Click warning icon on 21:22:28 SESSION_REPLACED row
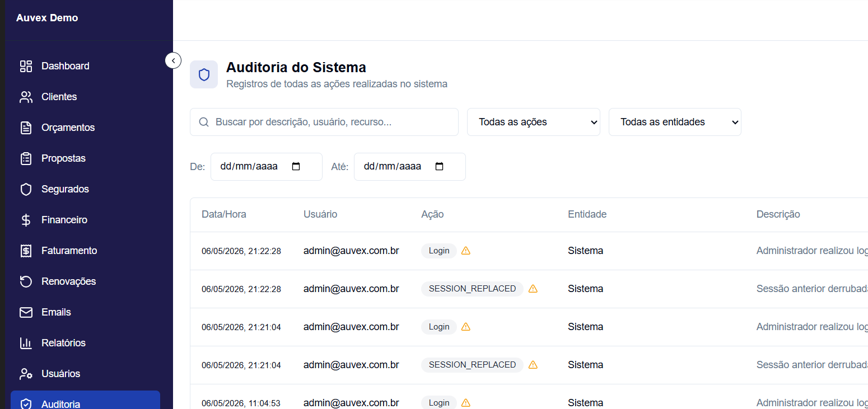 tap(533, 289)
